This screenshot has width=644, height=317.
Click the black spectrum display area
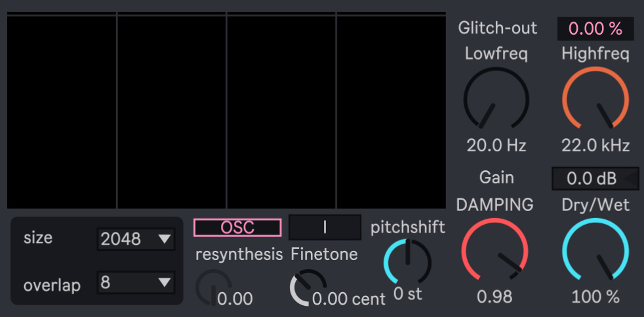click(226, 111)
